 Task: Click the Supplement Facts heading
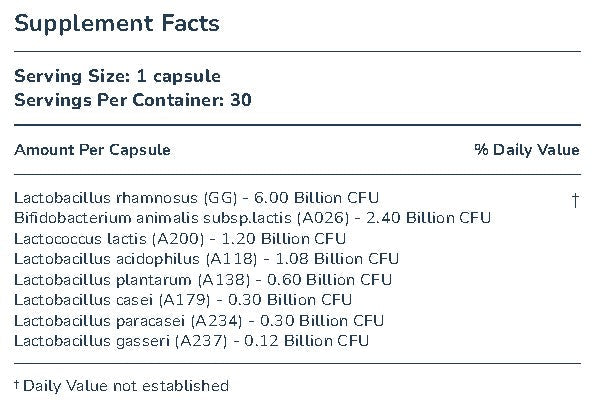click(117, 21)
